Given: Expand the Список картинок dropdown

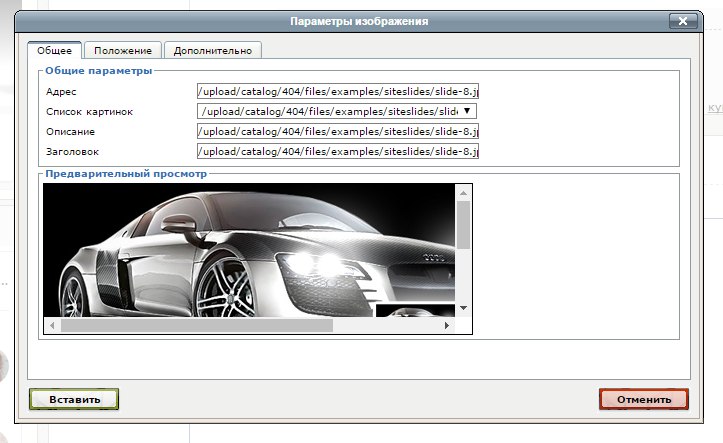Looking at the screenshot, I should click(x=467, y=112).
